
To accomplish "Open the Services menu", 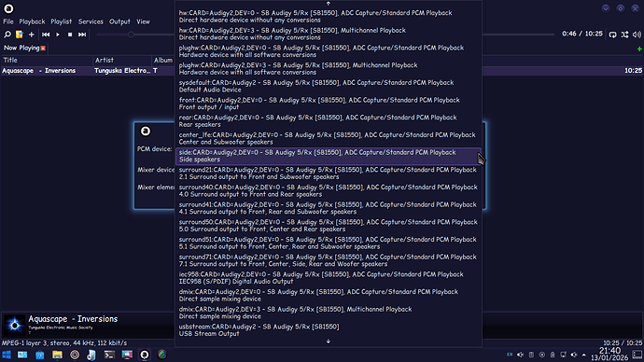I will [x=91, y=21].
